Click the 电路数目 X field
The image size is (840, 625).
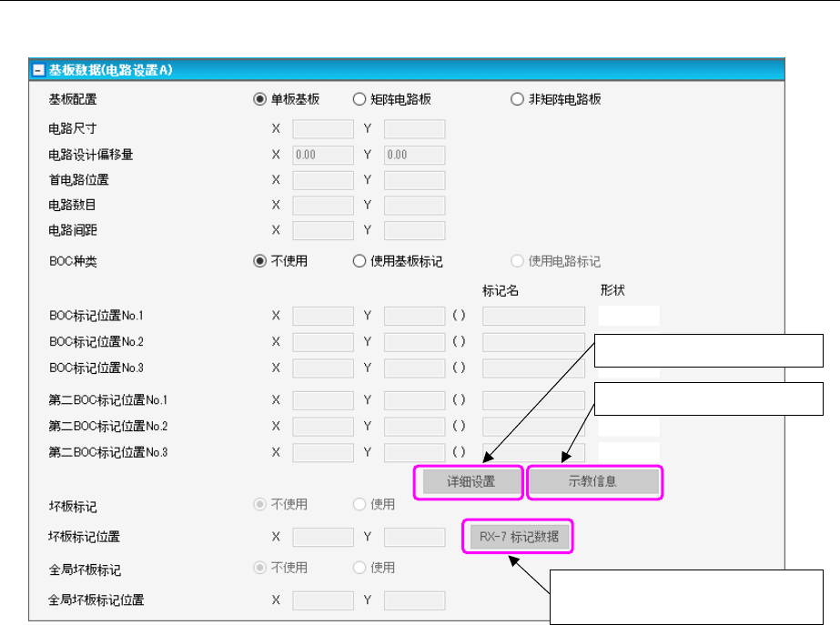(x=323, y=205)
